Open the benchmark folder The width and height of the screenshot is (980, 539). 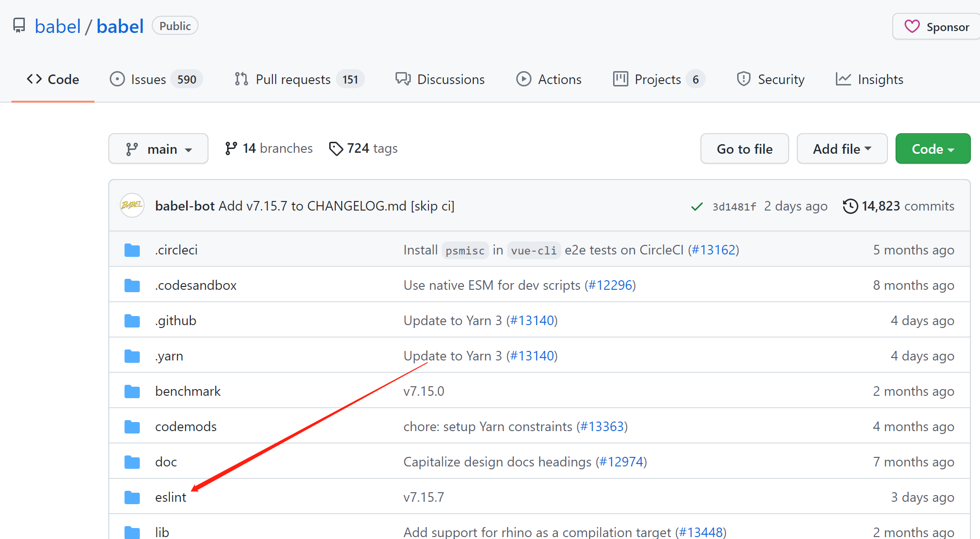click(x=188, y=391)
